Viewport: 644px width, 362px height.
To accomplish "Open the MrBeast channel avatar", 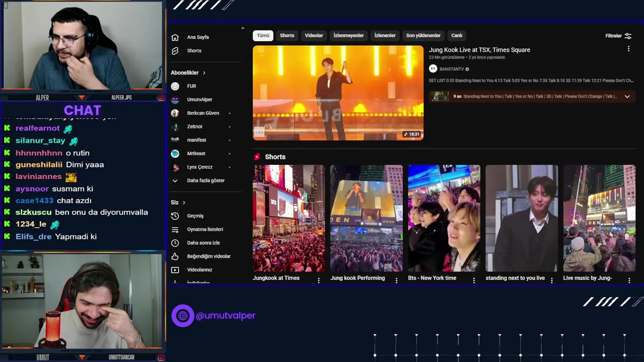I will (175, 153).
